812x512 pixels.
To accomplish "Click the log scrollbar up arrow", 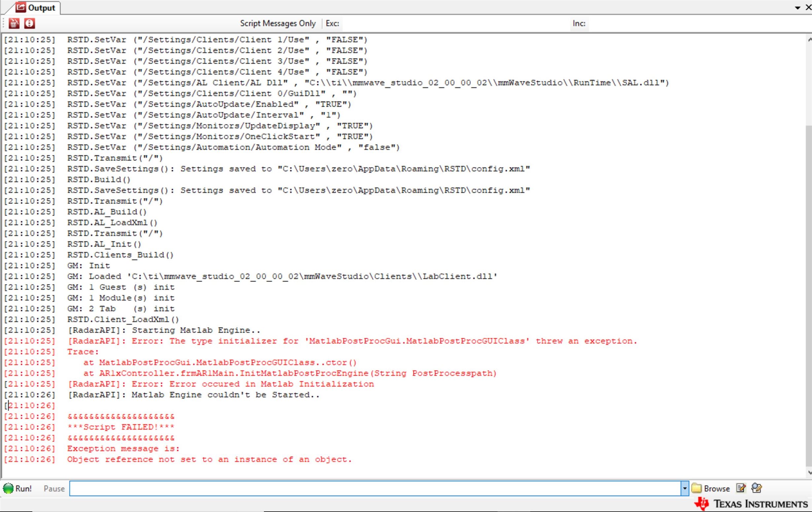I will coord(809,40).
